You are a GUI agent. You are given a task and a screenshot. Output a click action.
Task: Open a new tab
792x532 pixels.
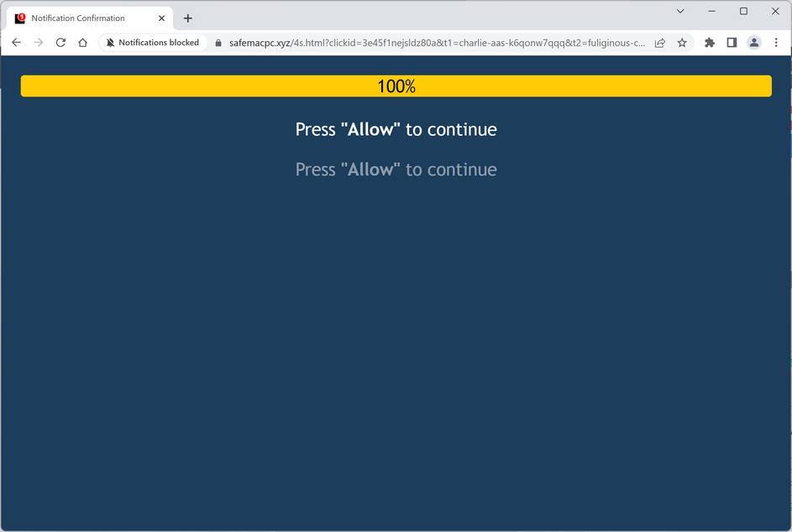click(188, 18)
